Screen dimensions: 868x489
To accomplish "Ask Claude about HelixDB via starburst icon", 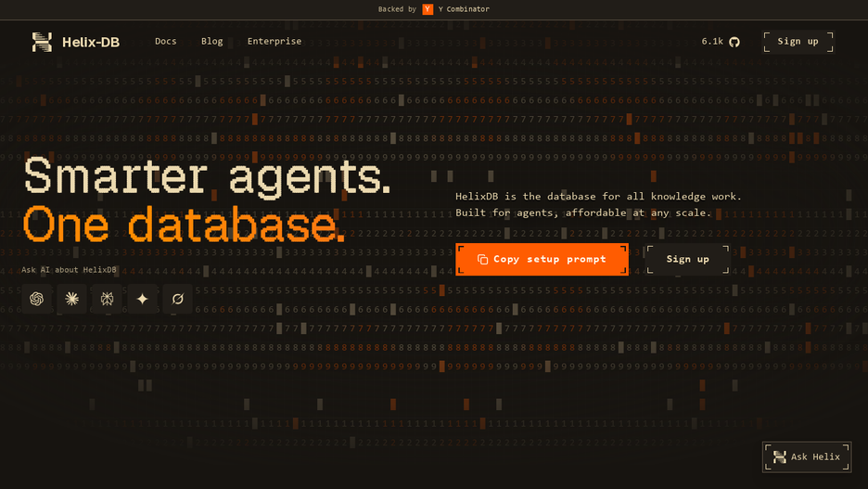I will point(72,299).
